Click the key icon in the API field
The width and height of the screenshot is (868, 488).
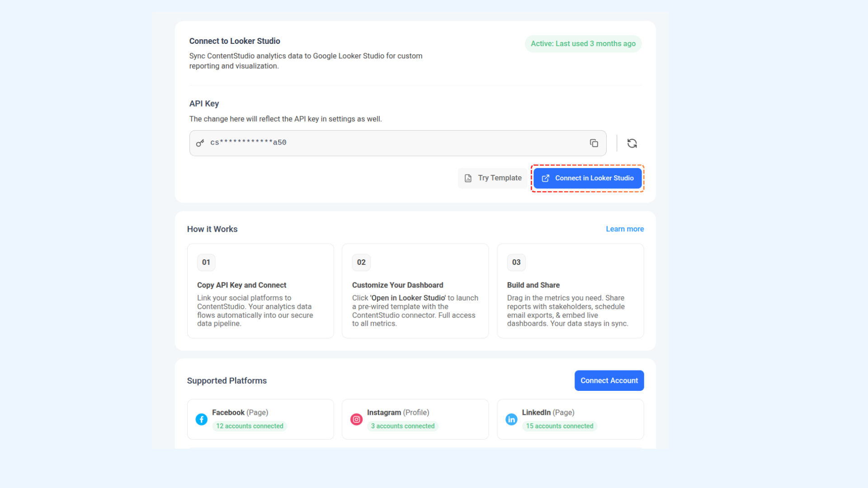(200, 143)
